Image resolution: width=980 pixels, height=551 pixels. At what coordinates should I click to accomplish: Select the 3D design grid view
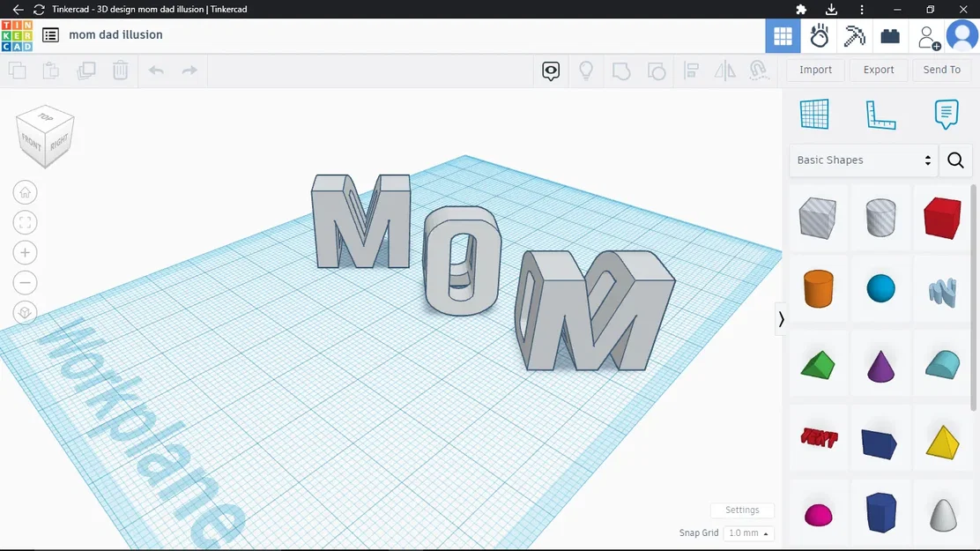click(783, 35)
